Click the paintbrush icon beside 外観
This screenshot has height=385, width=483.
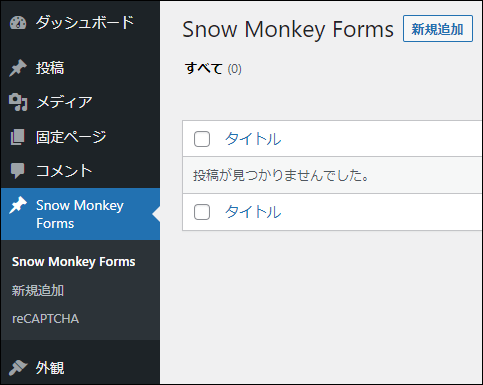click(18, 368)
